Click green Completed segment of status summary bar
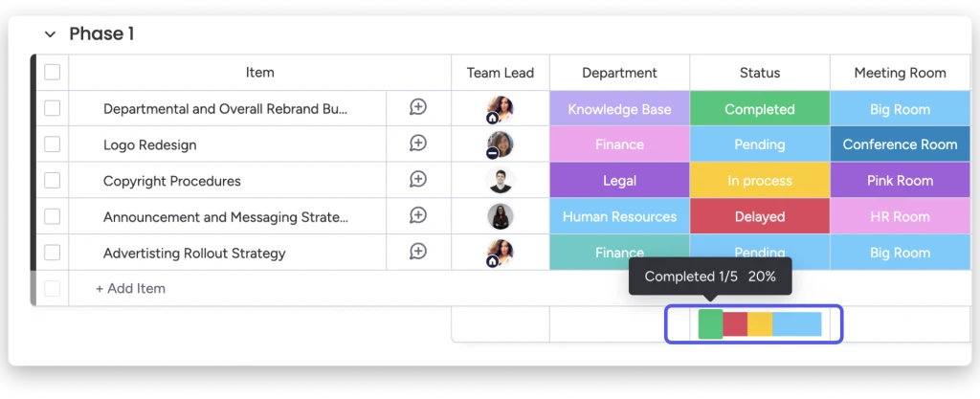 pyautogui.click(x=711, y=324)
